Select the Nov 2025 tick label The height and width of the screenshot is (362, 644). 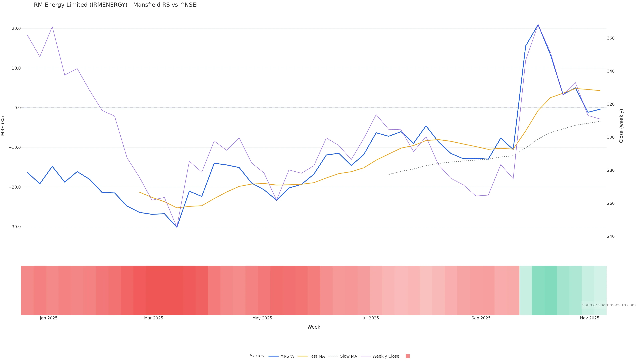[589, 318]
